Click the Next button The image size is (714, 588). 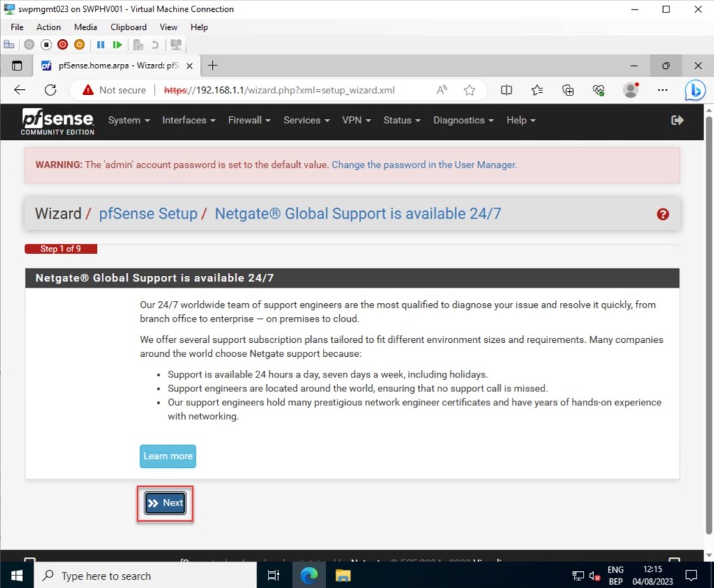pos(165,503)
